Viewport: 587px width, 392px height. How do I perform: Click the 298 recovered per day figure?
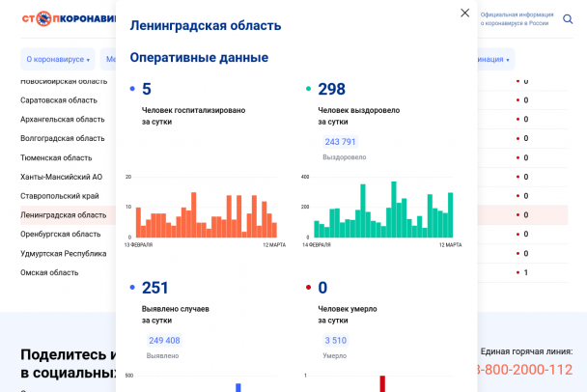332,89
